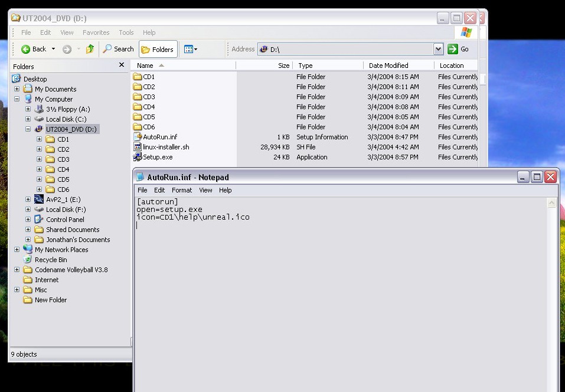565x392 pixels.
Task: Expand Codename Volleyball V3.8 folder node
Action: (17, 269)
